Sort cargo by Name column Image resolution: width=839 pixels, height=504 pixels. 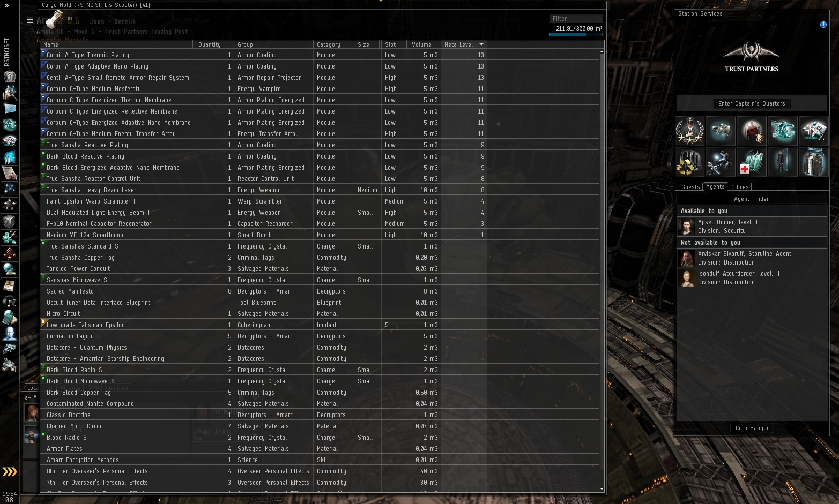pos(117,44)
